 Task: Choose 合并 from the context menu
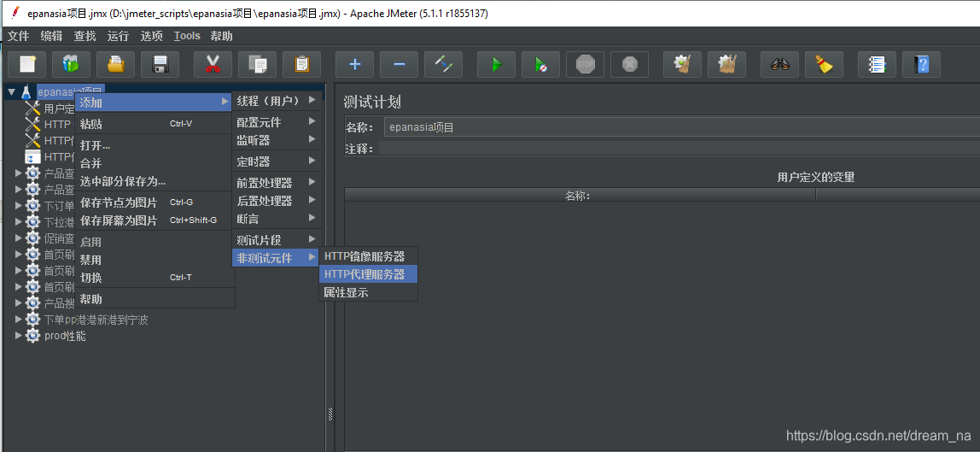154,163
